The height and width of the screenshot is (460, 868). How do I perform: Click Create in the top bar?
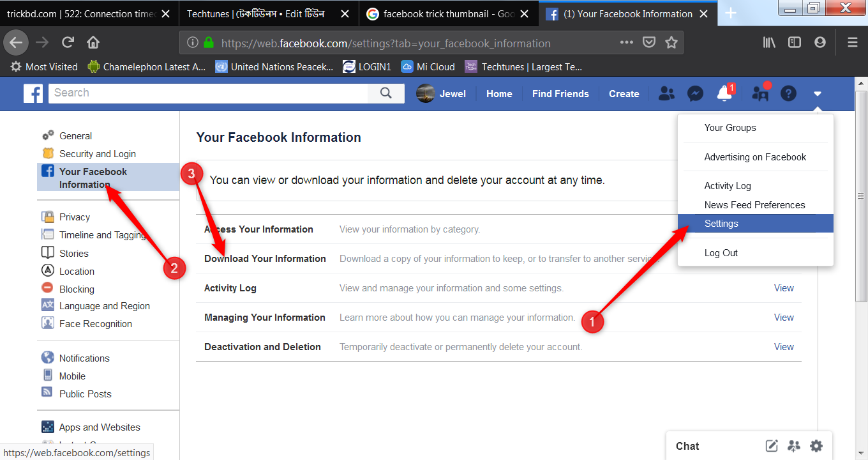tap(624, 94)
